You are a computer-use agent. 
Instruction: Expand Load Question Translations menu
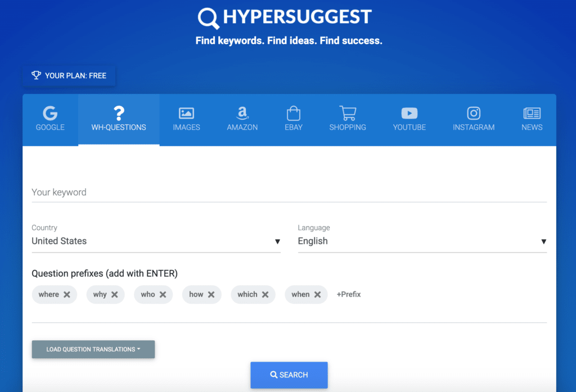click(x=93, y=349)
